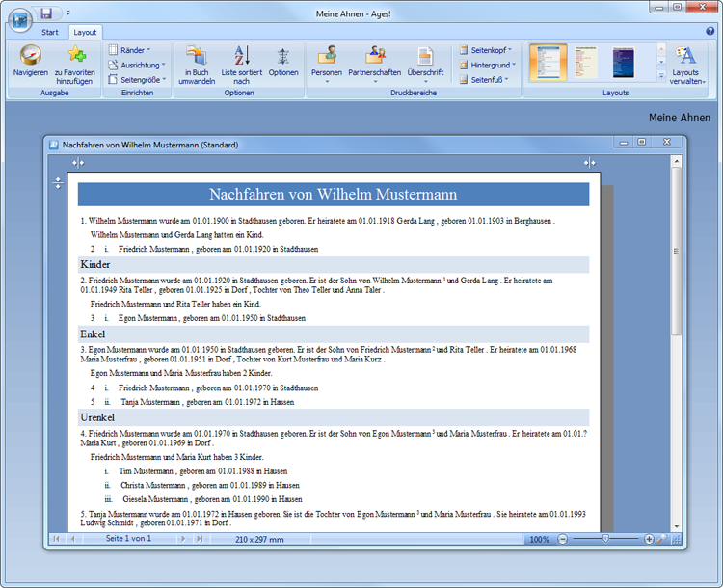723x588 pixels.
Task: Click the save icon in title bar
Action: point(46,13)
